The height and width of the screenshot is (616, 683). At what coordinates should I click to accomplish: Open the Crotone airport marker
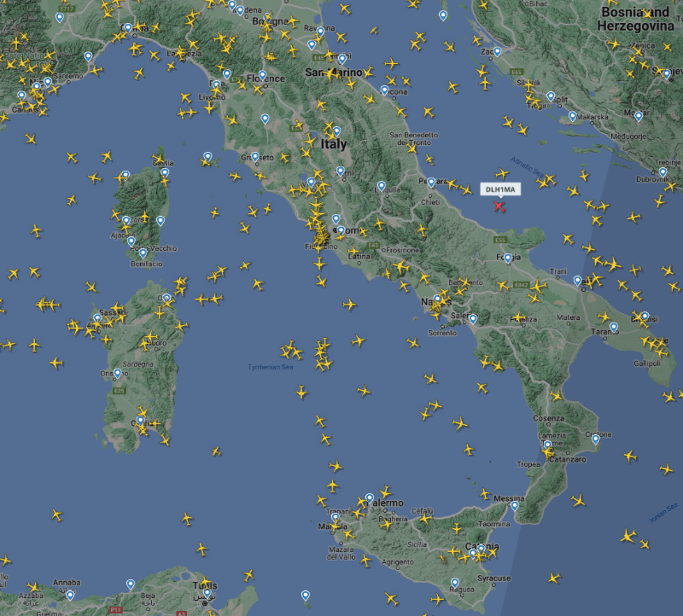(x=595, y=439)
